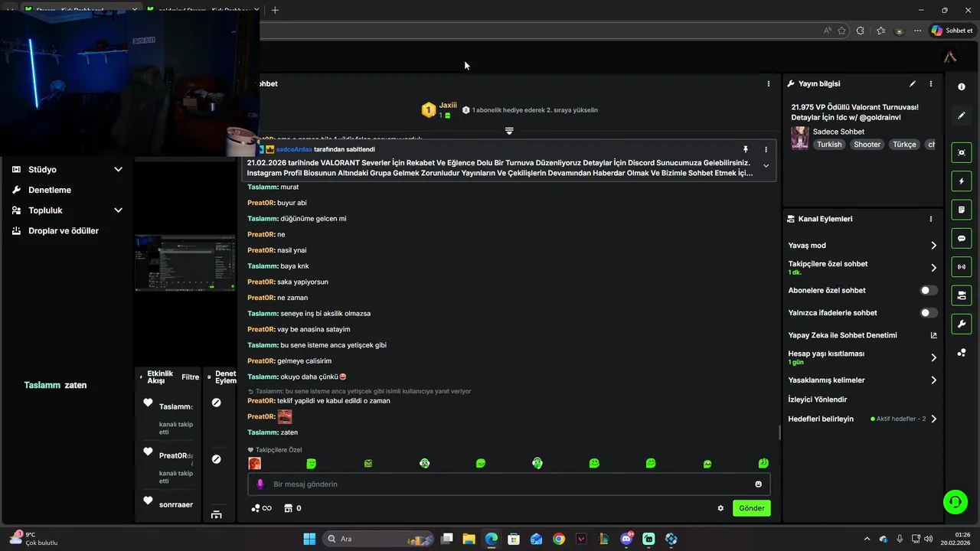Open the Sohbet panel three-dot menu
Screen dimensions: 980x551
pos(769,83)
